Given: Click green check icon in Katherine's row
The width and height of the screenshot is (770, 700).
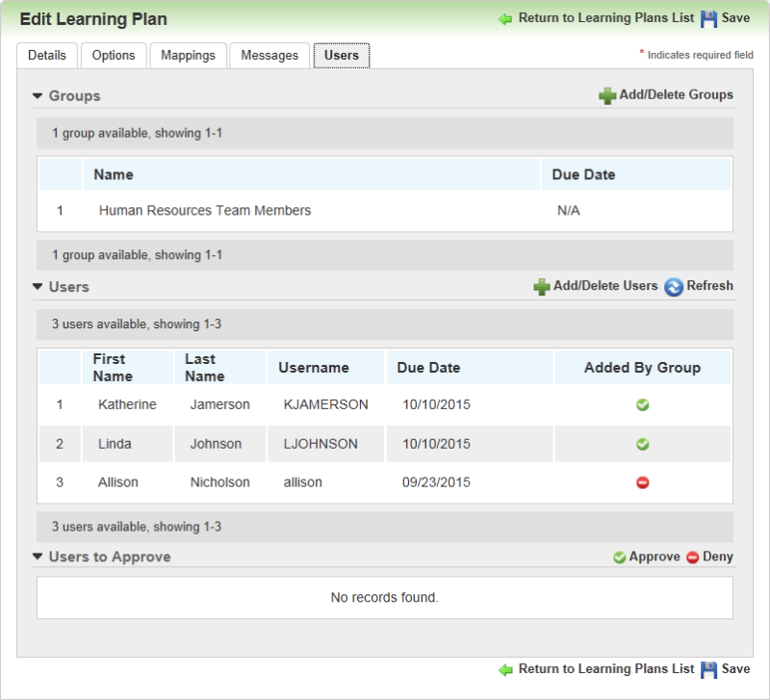Looking at the screenshot, I should [642, 404].
